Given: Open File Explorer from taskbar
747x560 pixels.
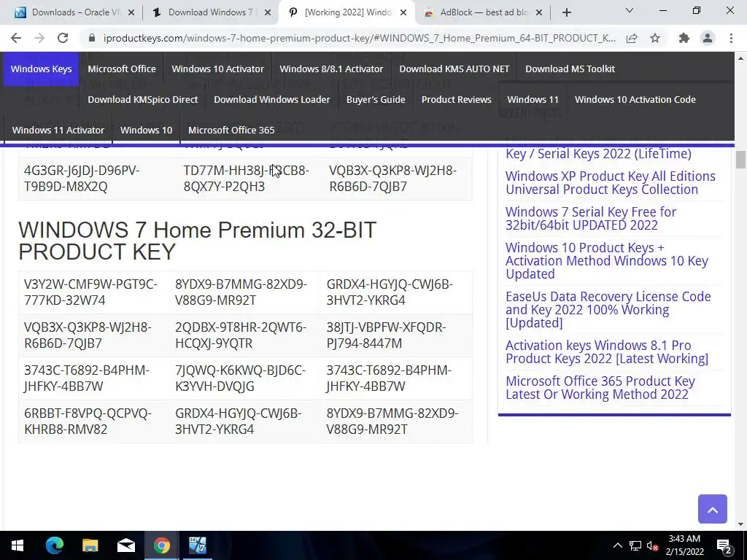Looking at the screenshot, I should click(90, 545).
